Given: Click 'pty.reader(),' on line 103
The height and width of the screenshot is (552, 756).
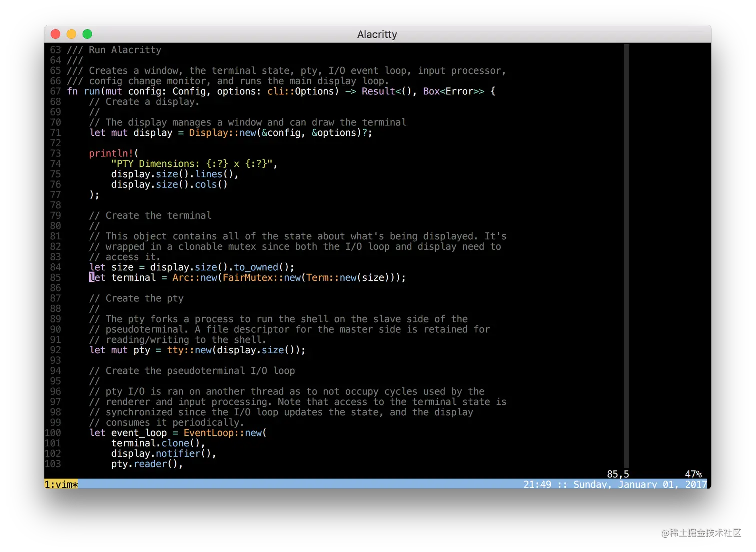Looking at the screenshot, I should (147, 464).
